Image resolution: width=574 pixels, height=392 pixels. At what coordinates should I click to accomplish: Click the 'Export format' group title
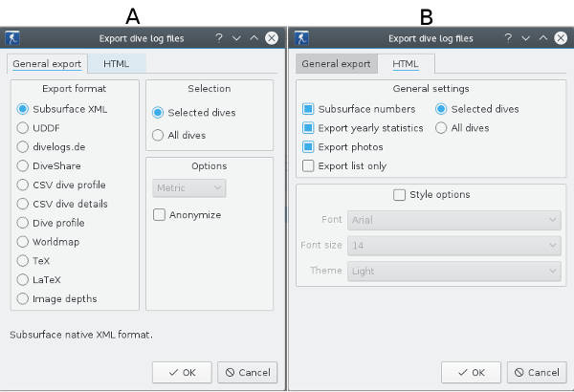75,89
